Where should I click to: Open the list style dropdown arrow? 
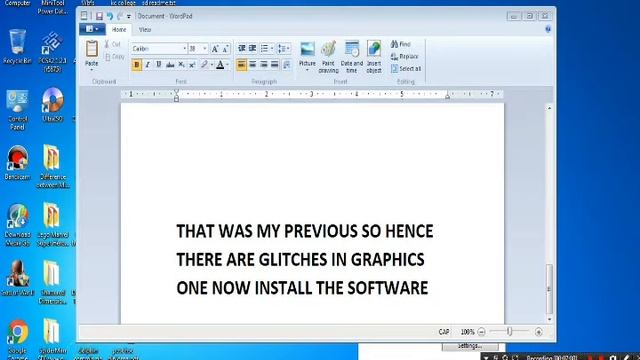(x=272, y=49)
